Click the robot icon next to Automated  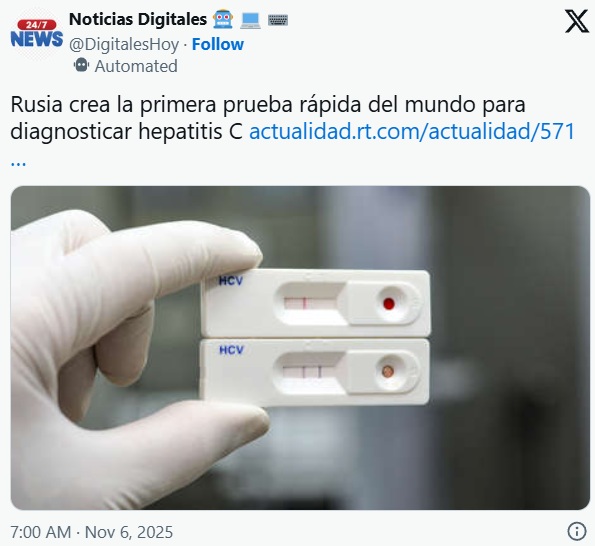click(81, 66)
